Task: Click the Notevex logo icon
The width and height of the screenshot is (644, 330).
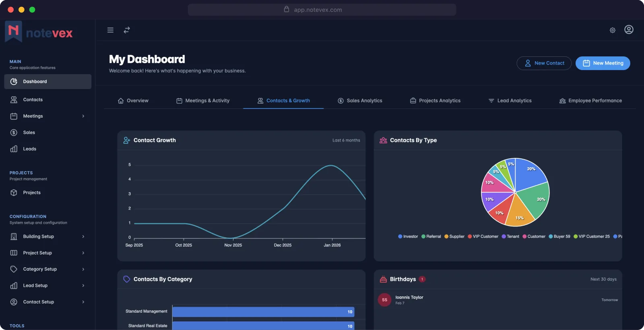Action: [x=13, y=31]
